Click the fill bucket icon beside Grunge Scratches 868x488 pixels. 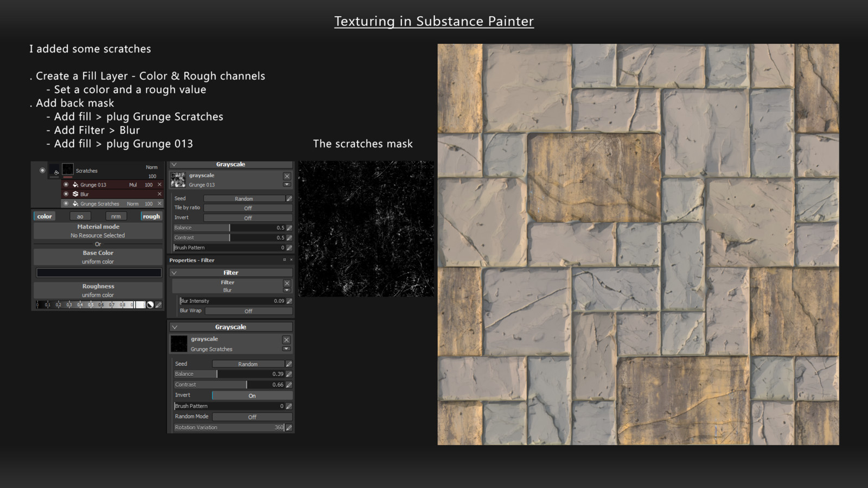tap(75, 203)
